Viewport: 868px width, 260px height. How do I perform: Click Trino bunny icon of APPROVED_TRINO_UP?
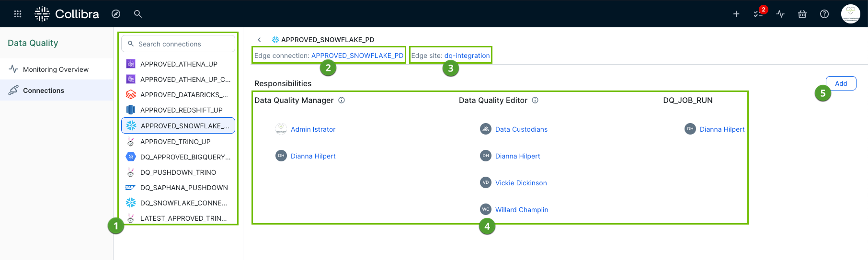tap(130, 141)
